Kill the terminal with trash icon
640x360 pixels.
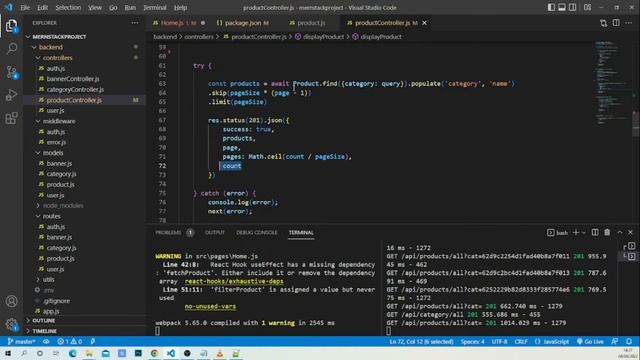click(607, 232)
